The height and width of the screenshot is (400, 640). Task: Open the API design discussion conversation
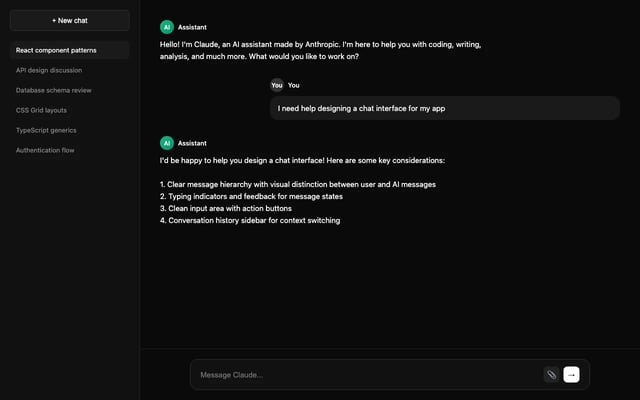pyautogui.click(x=70, y=70)
